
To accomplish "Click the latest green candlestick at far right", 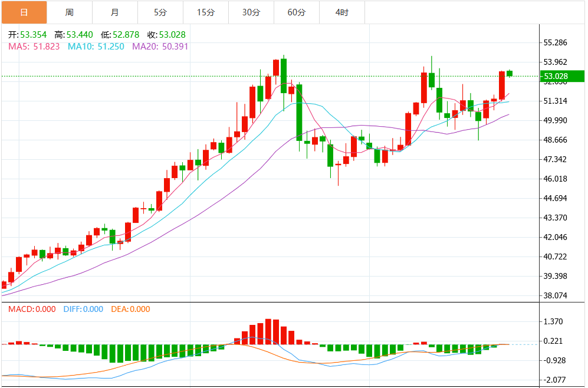I will click(510, 74).
